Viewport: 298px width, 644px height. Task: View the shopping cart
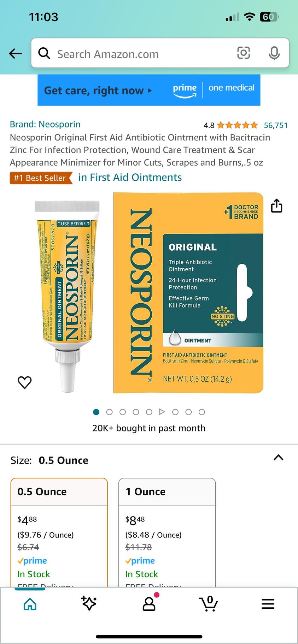click(208, 603)
